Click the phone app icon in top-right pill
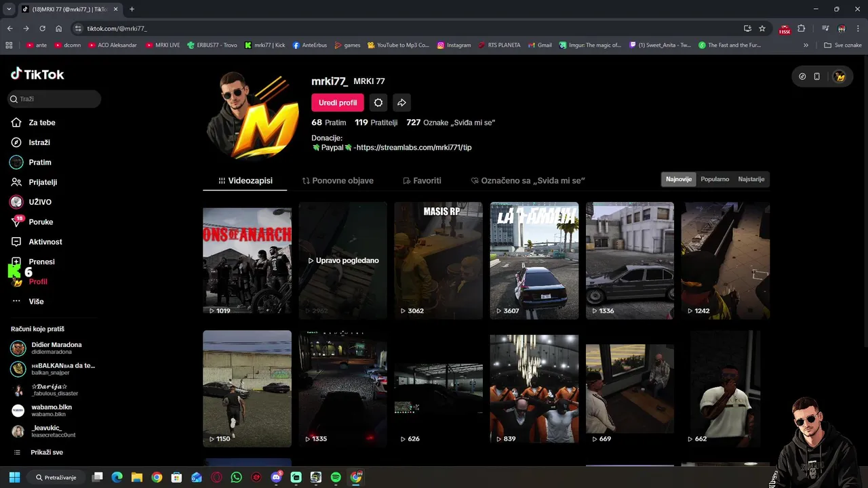Screen dimensions: 868x488 [817, 77]
